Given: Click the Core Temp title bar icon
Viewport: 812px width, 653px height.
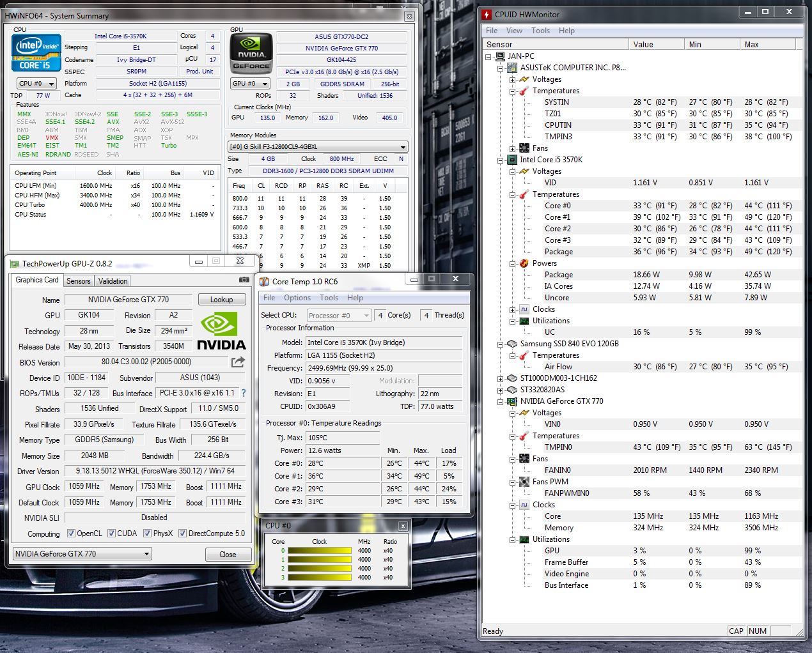Looking at the screenshot, I should tap(264, 281).
